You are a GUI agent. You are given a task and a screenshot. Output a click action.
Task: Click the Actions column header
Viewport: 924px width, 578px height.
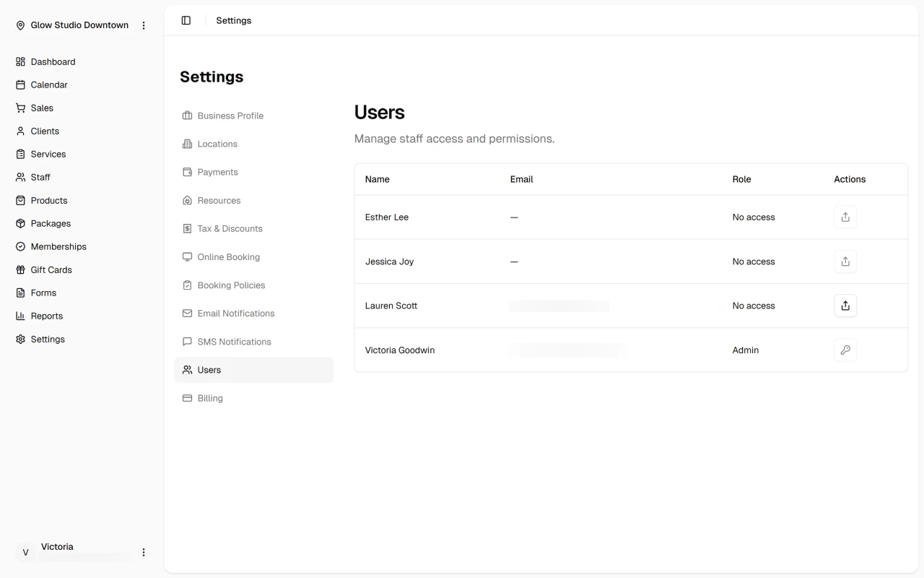coord(850,179)
